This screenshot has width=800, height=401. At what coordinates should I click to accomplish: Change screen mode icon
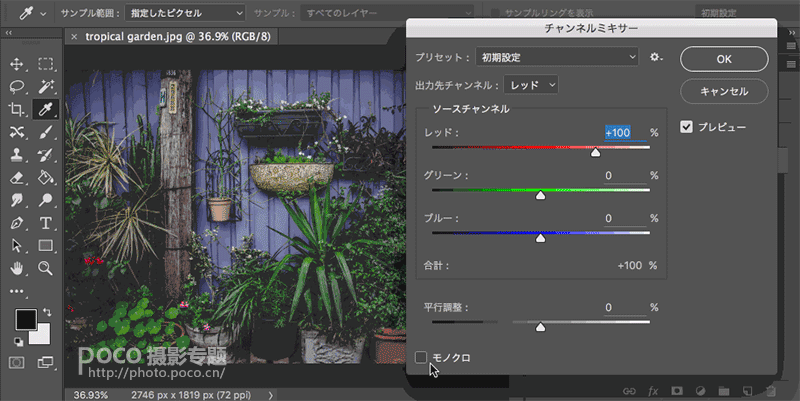pyautogui.click(x=45, y=363)
